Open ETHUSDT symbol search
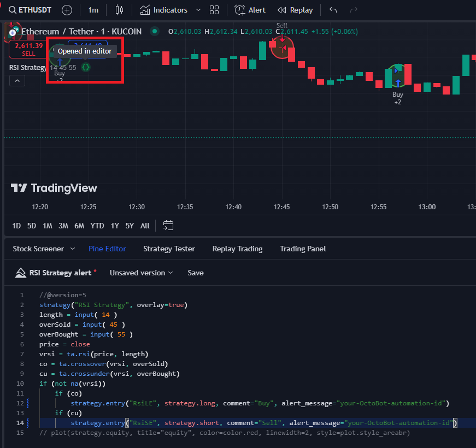The height and width of the screenshot is (448, 476). [30, 10]
